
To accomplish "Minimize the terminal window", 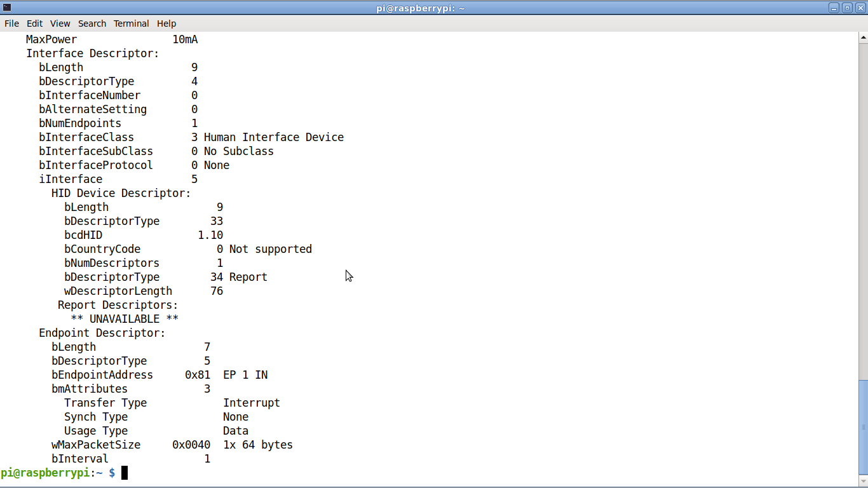I will pos(834,8).
